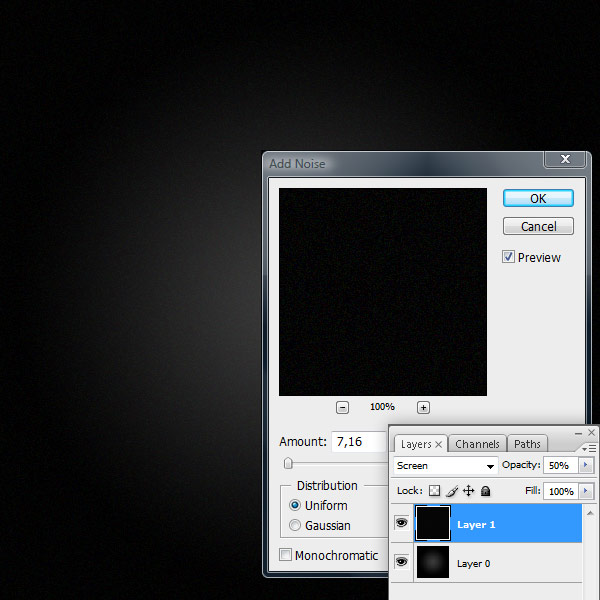Click the Opacity 50% field
Image resolution: width=600 pixels, height=600 pixels.
tap(561, 465)
